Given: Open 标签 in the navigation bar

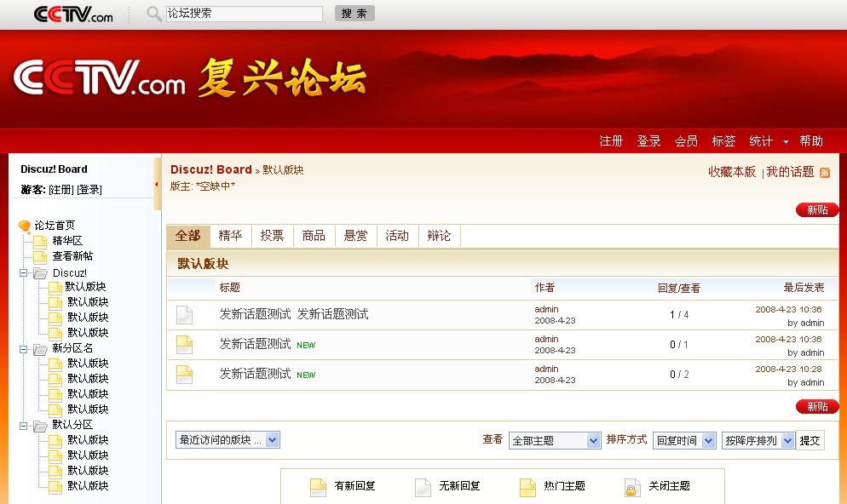Looking at the screenshot, I should (723, 141).
